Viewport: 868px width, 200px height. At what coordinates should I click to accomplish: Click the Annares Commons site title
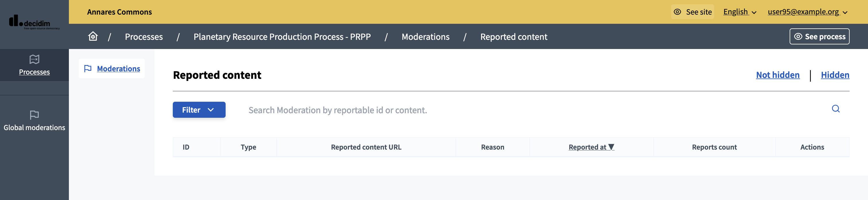click(119, 12)
